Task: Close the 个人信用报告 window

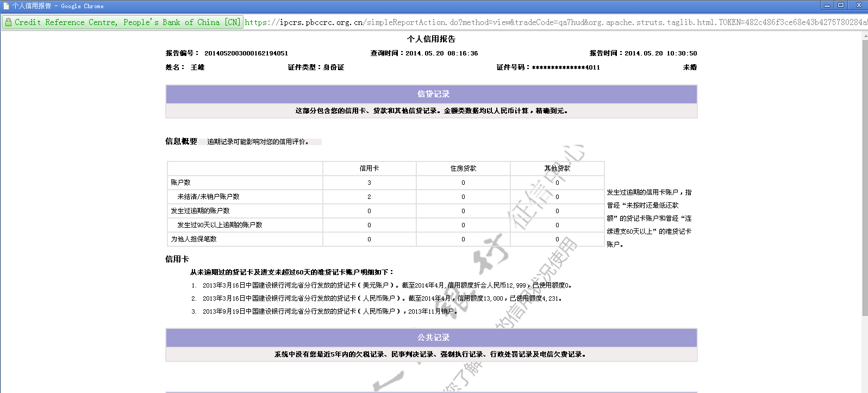Action: coord(859,5)
